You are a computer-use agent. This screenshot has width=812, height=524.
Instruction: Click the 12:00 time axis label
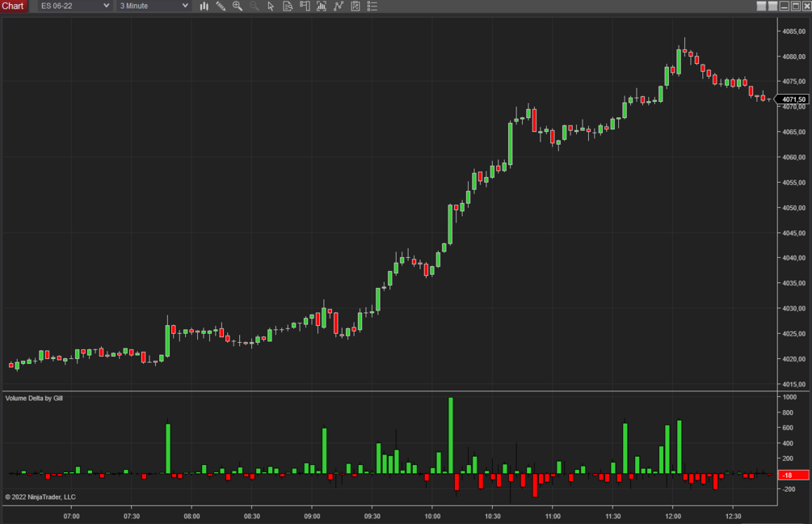[x=673, y=516]
